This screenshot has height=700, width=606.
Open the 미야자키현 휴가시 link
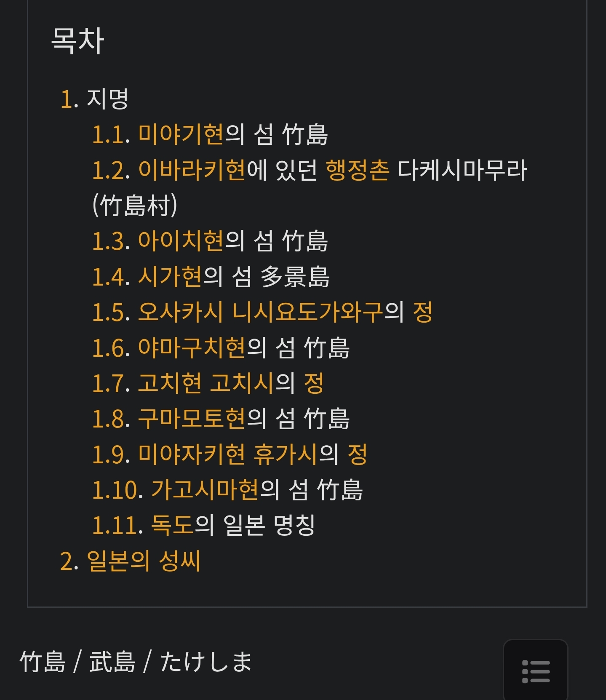[x=228, y=454]
